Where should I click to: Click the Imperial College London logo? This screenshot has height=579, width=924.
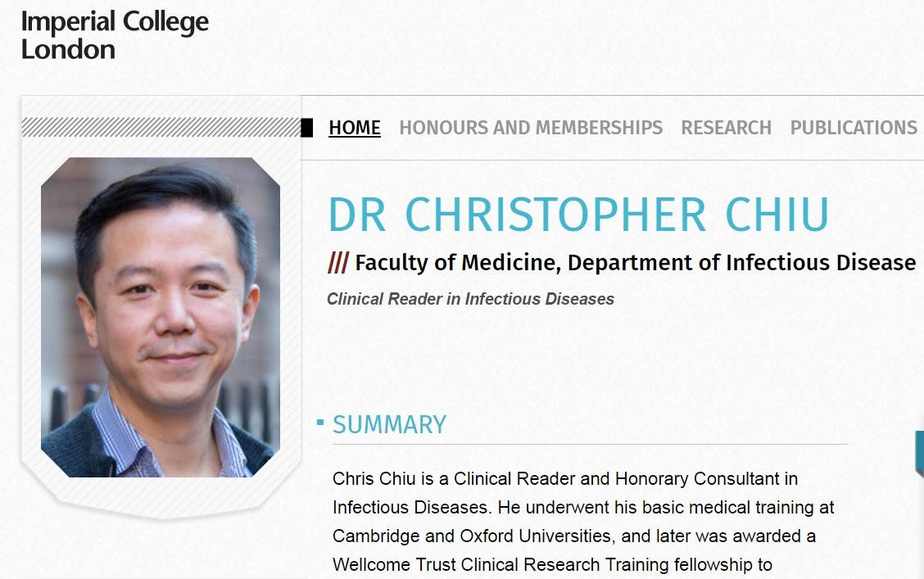coord(115,35)
